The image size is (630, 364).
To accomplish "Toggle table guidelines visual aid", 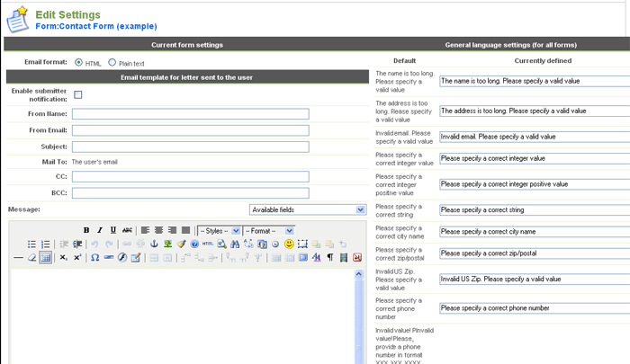I will (x=45, y=258).
